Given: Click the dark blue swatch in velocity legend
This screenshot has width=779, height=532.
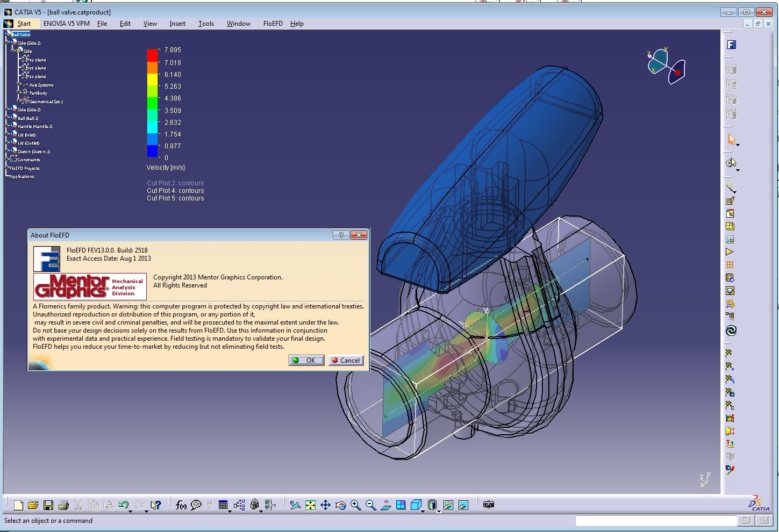Looking at the screenshot, I should click(x=153, y=151).
